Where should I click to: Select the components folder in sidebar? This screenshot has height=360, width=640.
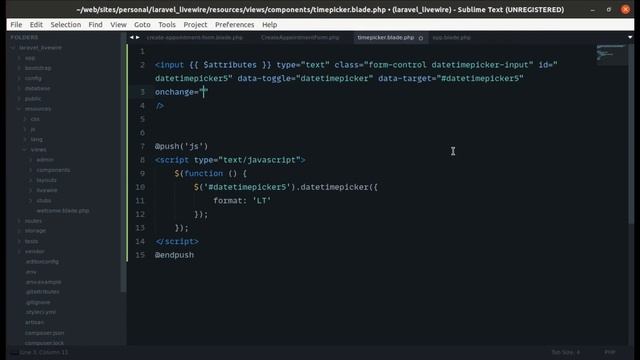click(53, 170)
